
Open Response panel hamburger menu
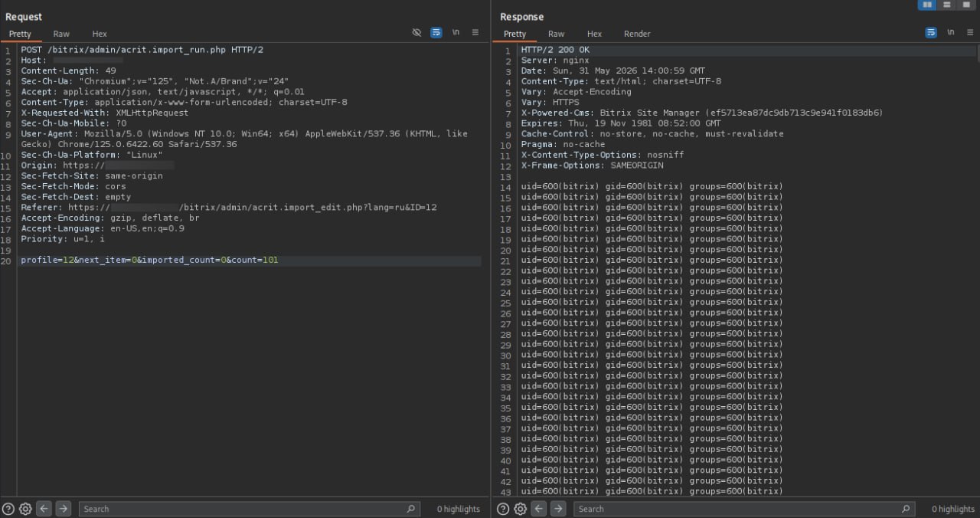click(970, 33)
